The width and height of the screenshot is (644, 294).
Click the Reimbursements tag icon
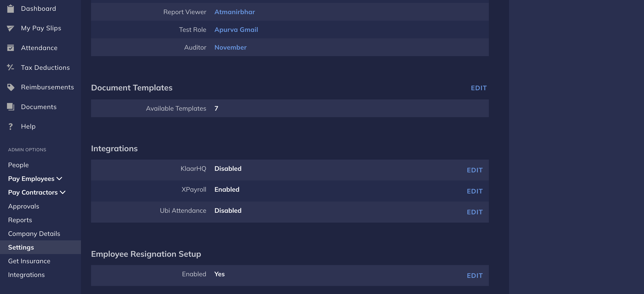(x=10, y=87)
